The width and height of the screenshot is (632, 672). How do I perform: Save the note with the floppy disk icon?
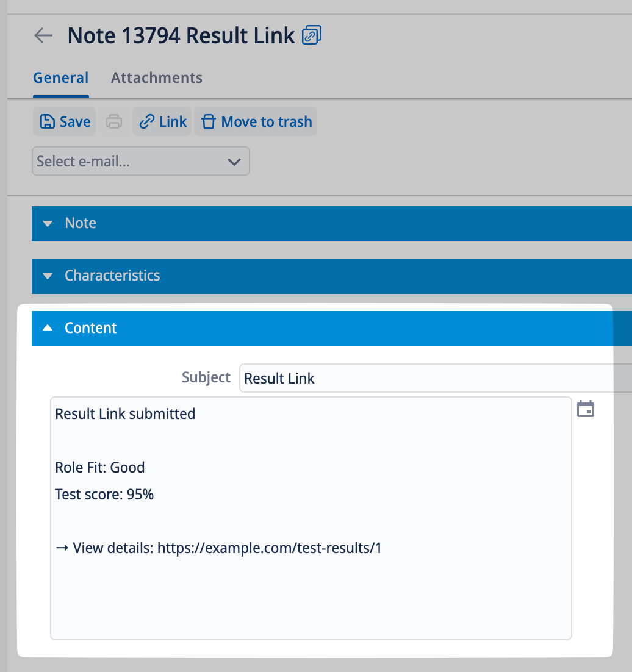[65, 122]
